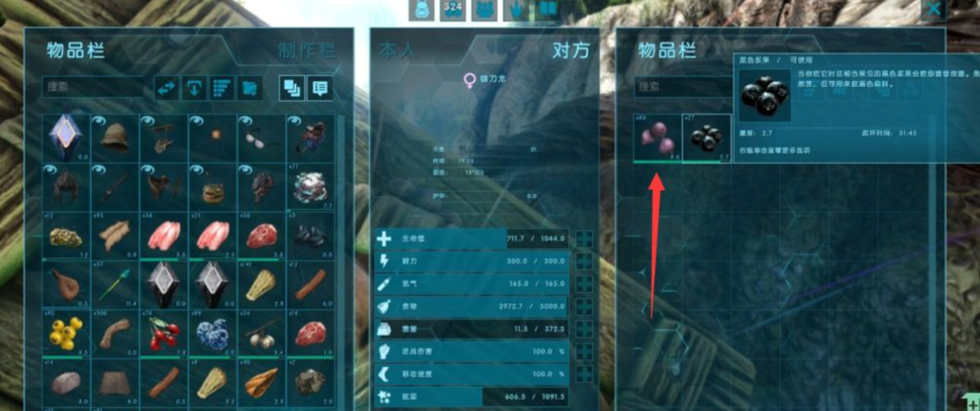980x411 pixels.
Task: Click the new folder icon
Action: tap(249, 88)
